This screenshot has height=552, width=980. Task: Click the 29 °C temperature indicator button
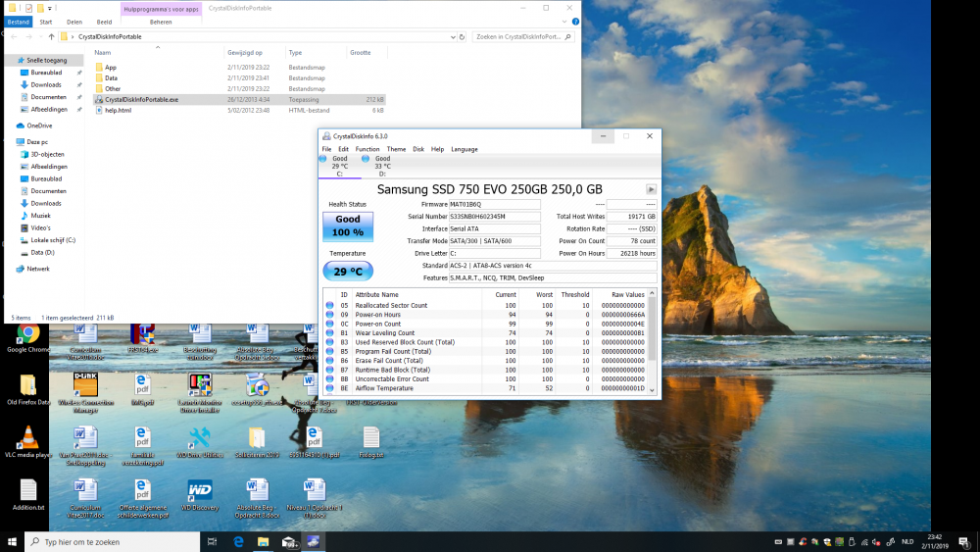click(348, 271)
